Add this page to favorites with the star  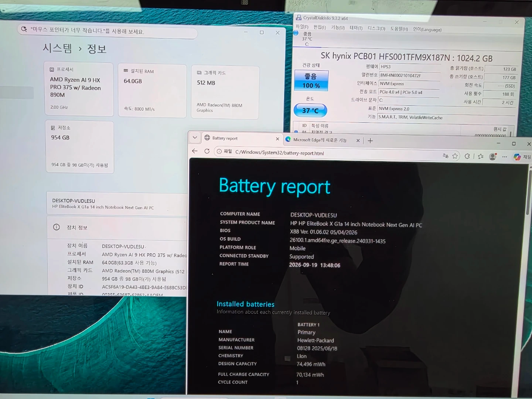[455, 156]
